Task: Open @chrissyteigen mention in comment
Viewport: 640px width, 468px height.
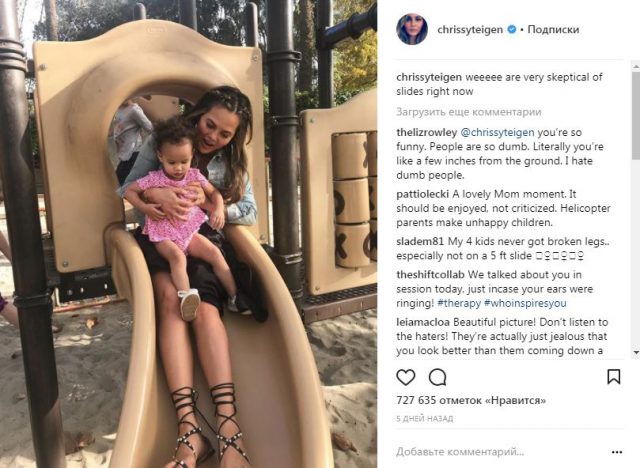Action: pyautogui.click(x=497, y=132)
